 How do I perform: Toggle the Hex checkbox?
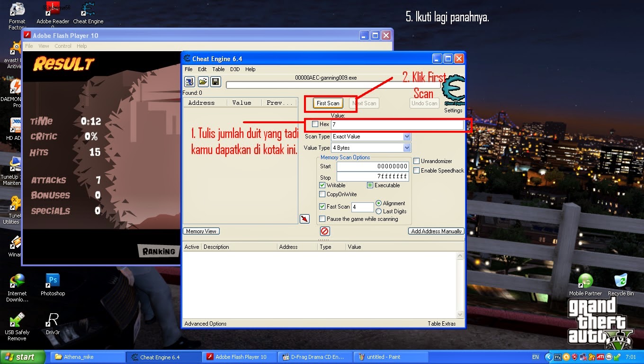[315, 124]
